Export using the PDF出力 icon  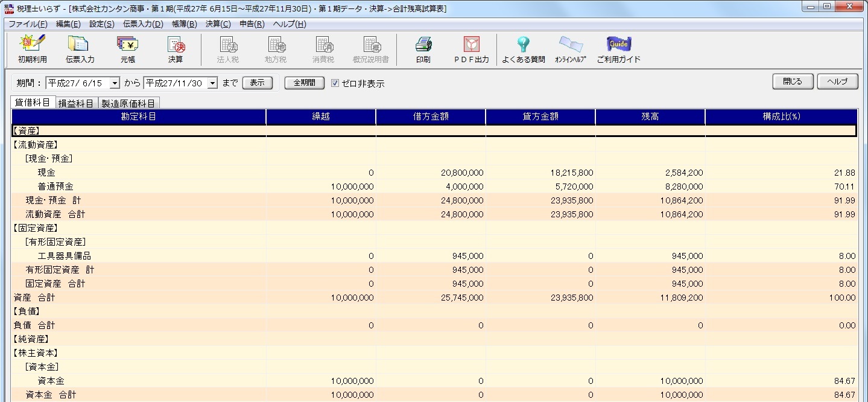[x=471, y=49]
